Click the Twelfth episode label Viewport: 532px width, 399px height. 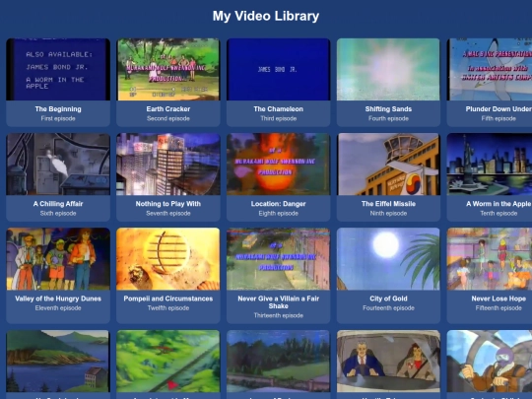coord(167,308)
